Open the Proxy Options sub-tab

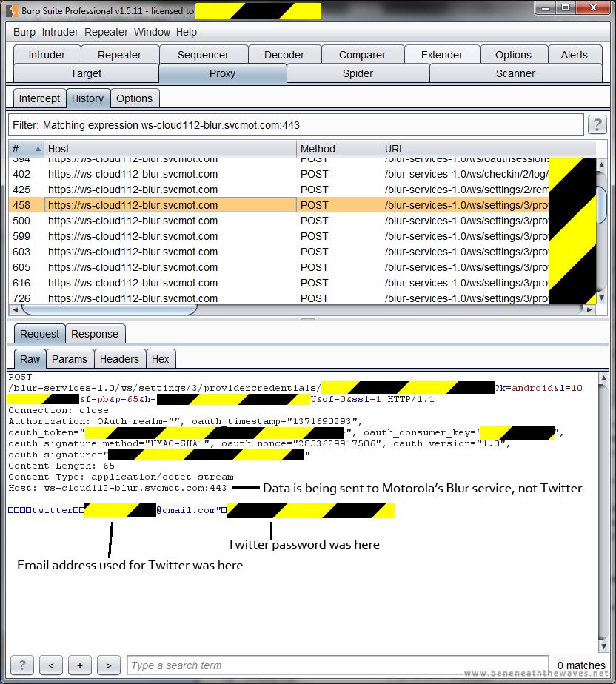(x=134, y=98)
